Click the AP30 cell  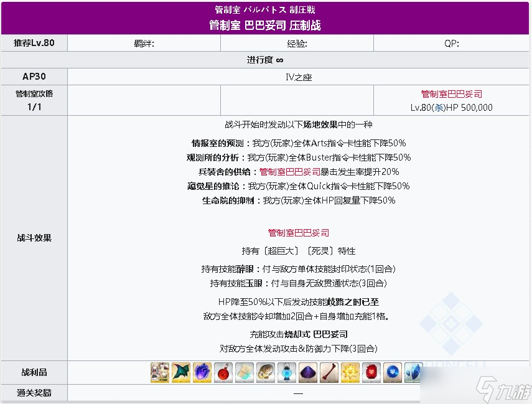[x=34, y=77]
